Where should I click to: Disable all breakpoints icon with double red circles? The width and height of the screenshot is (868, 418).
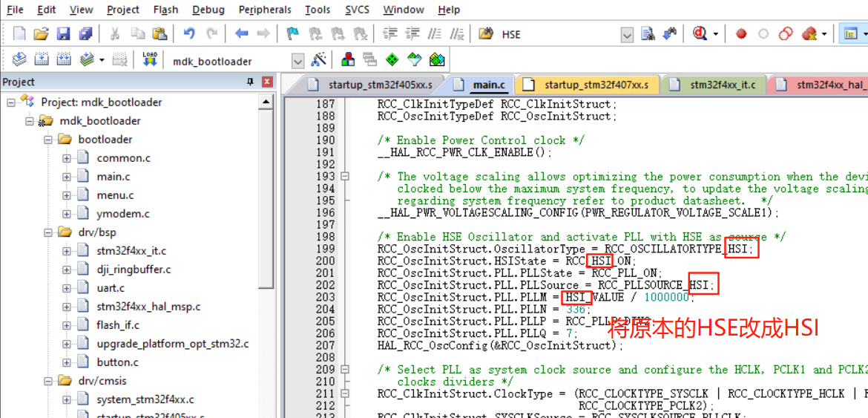point(786,34)
